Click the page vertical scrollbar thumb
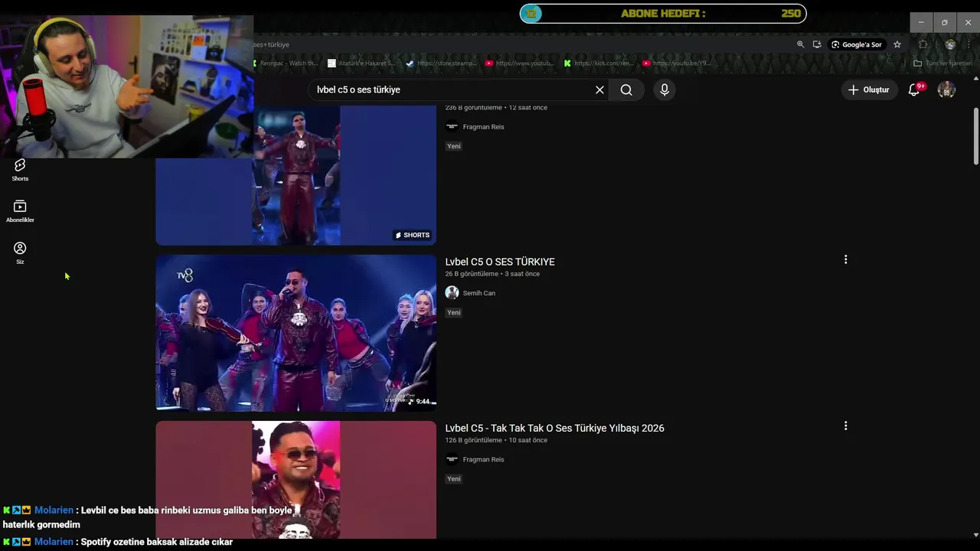Screen dimensions: 980x551 [975, 135]
